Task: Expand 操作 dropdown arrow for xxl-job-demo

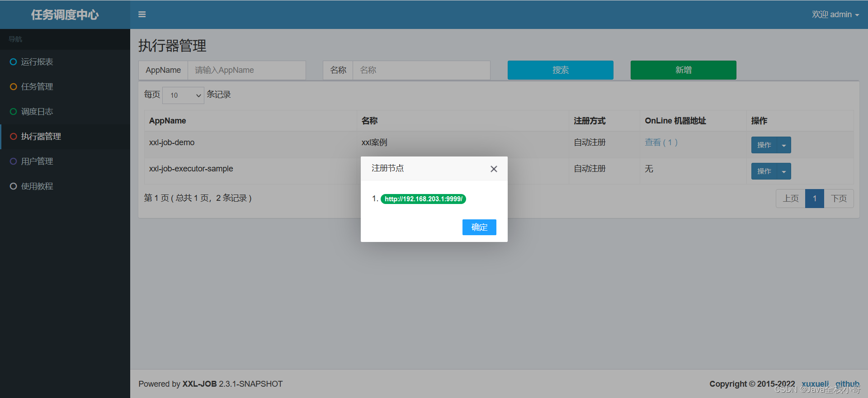Action: [x=784, y=145]
